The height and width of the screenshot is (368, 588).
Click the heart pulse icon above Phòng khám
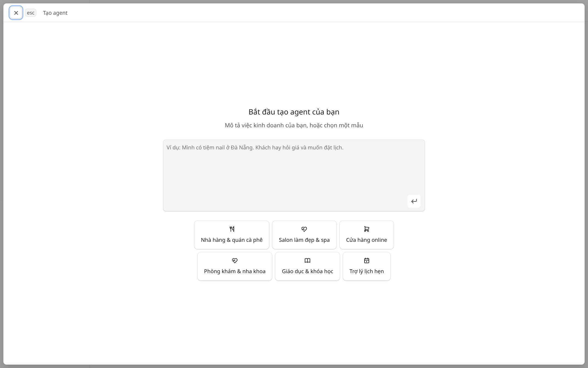coord(235,261)
